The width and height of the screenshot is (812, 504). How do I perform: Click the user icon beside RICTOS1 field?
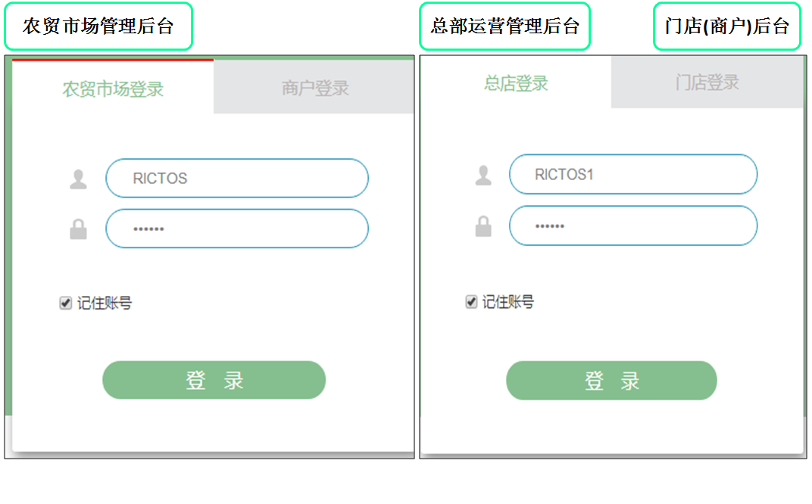click(483, 175)
